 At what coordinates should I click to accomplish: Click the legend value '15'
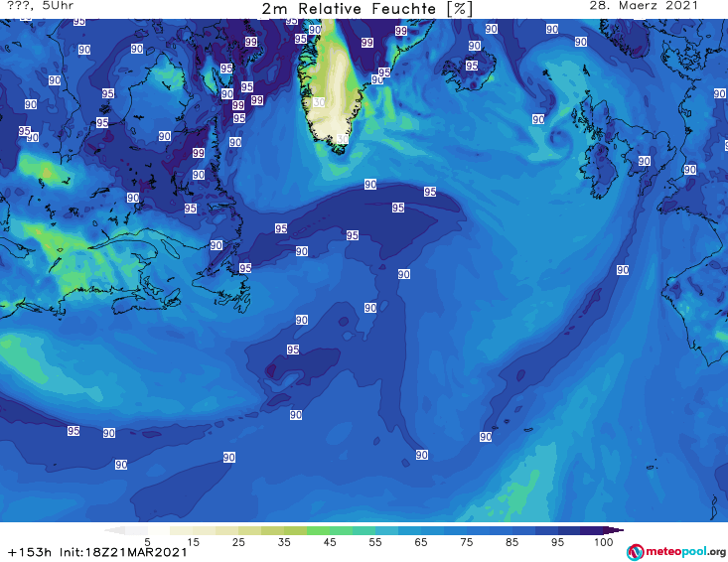(193, 542)
